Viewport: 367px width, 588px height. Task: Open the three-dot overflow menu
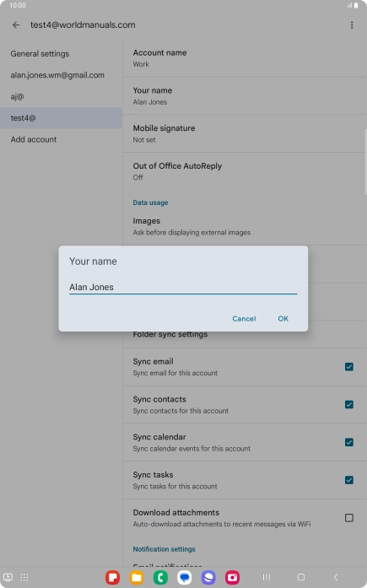click(352, 25)
